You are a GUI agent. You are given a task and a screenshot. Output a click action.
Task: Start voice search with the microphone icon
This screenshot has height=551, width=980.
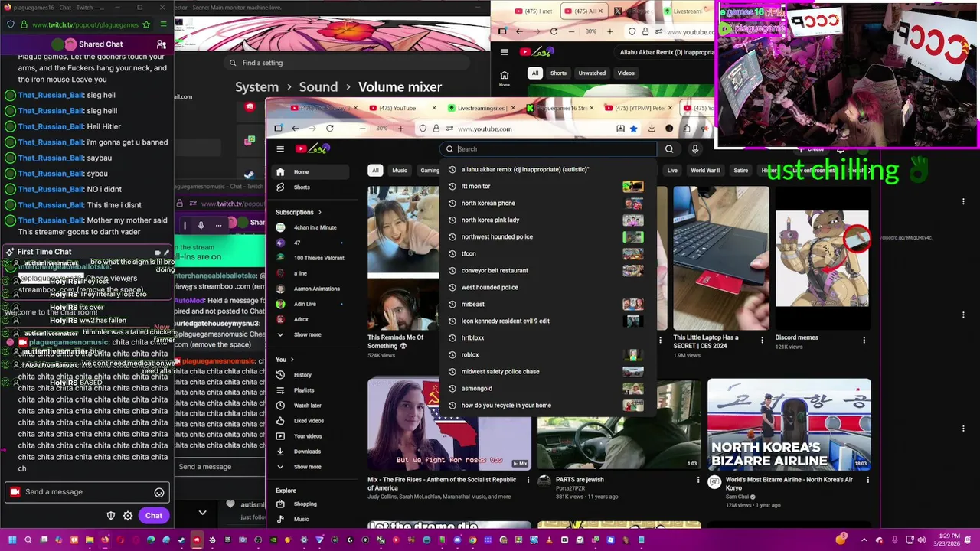click(x=695, y=149)
